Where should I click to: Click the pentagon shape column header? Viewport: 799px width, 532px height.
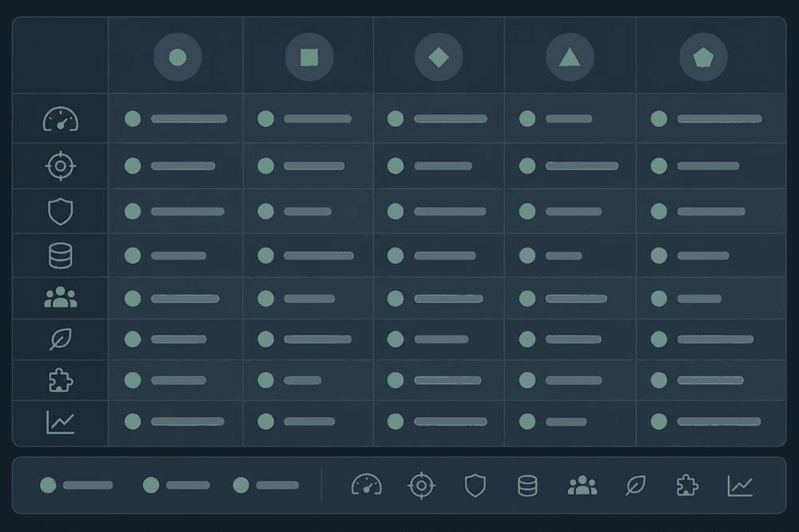703,57
